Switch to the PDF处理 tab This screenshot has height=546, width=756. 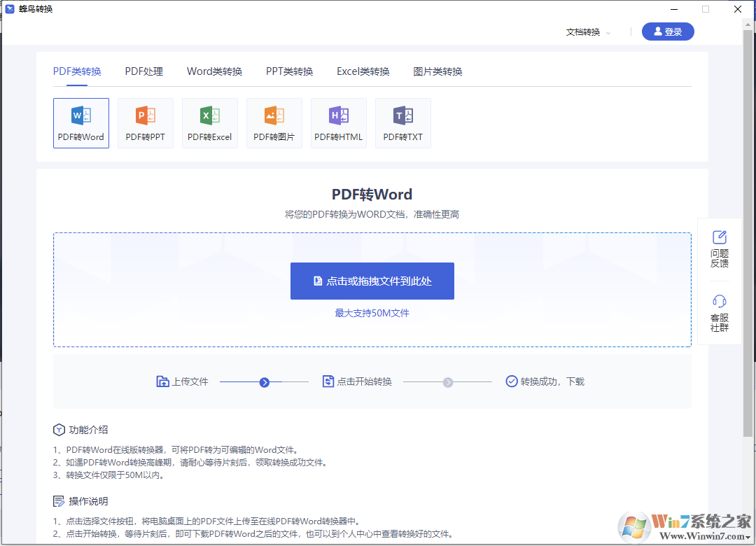point(143,71)
